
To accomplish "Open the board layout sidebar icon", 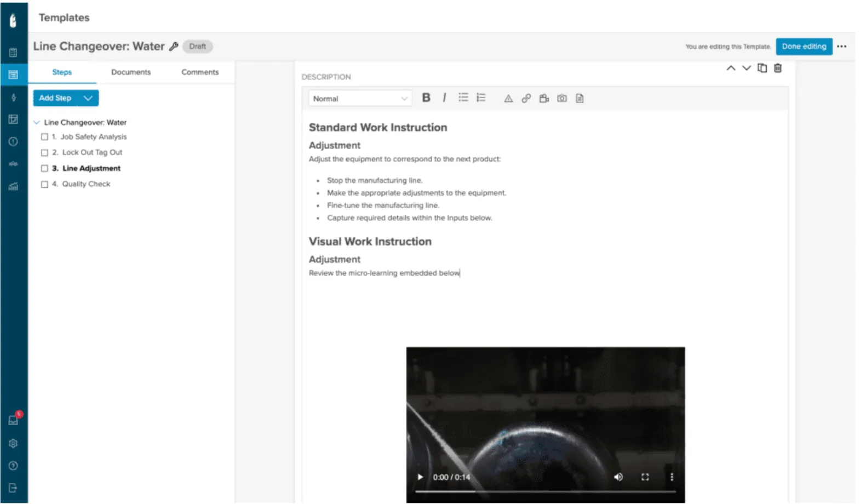I will [13, 119].
